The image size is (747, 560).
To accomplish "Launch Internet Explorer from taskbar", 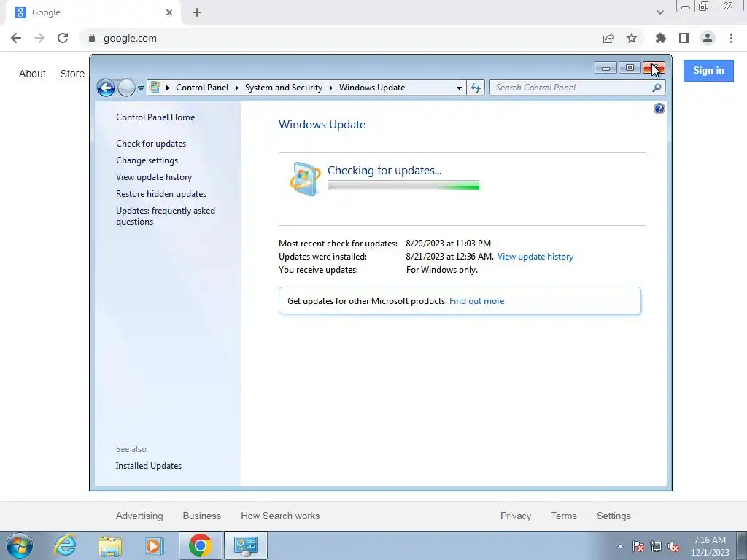I will 65,545.
